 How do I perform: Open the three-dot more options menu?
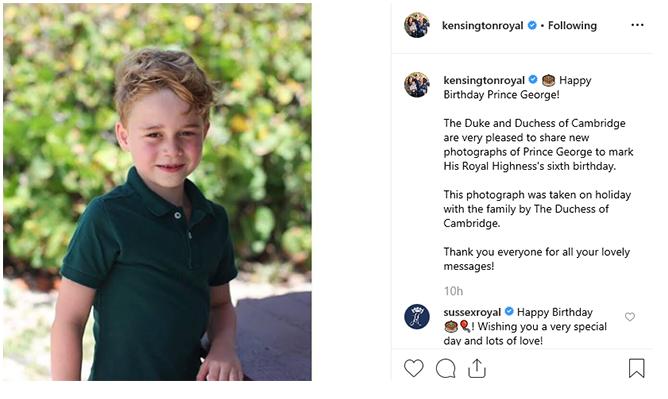[x=637, y=25]
